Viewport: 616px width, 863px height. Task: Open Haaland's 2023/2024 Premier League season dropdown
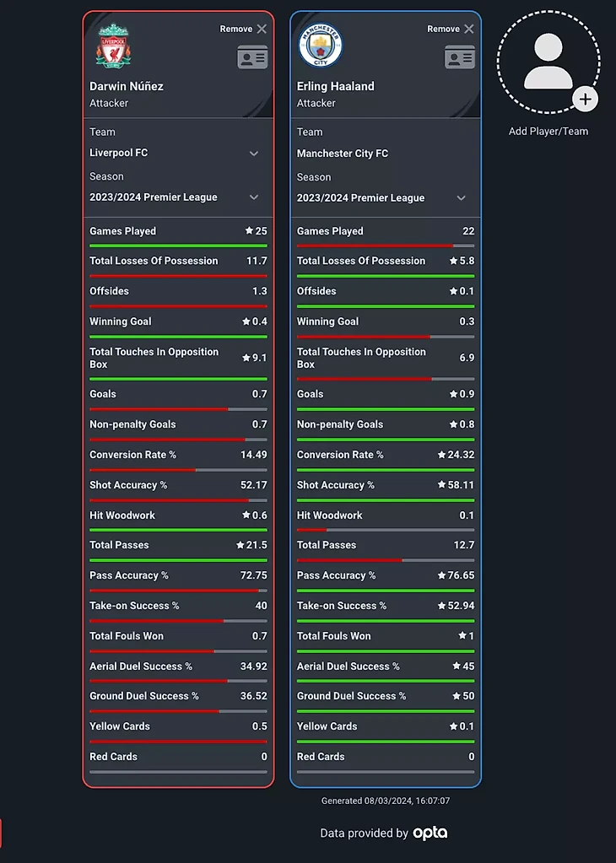(x=462, y=198)
